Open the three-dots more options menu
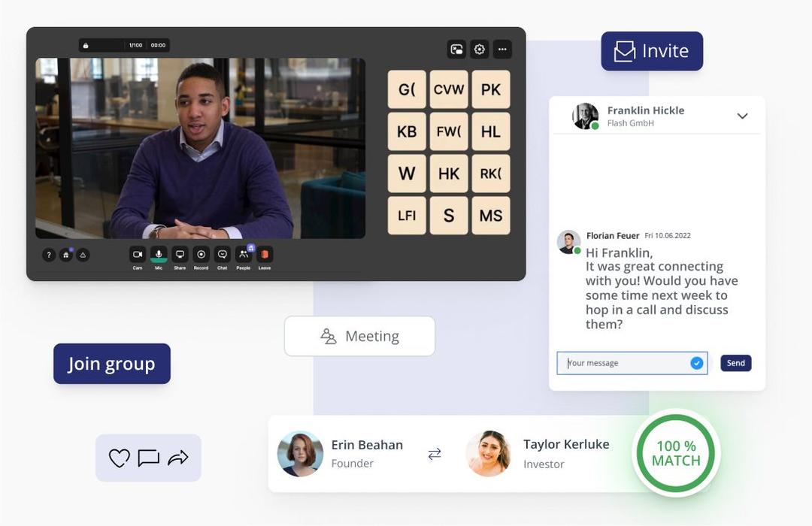Viewport: 812px width, 526px height. point(502,50)
